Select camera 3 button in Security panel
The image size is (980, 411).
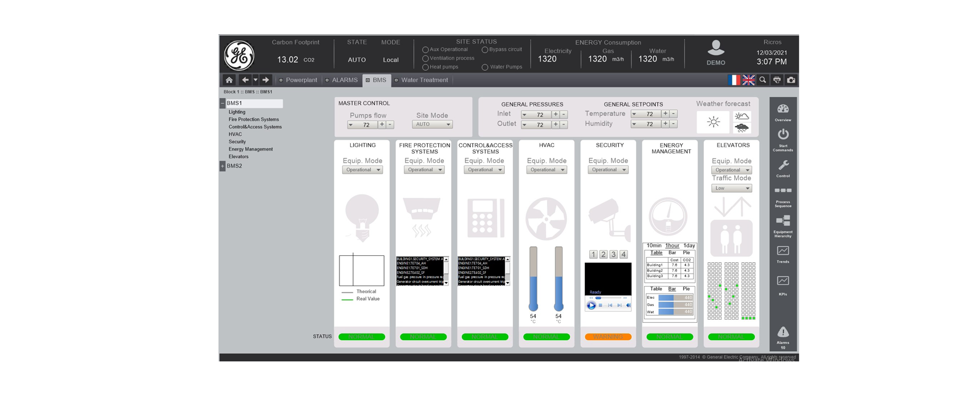coord(613,255)
